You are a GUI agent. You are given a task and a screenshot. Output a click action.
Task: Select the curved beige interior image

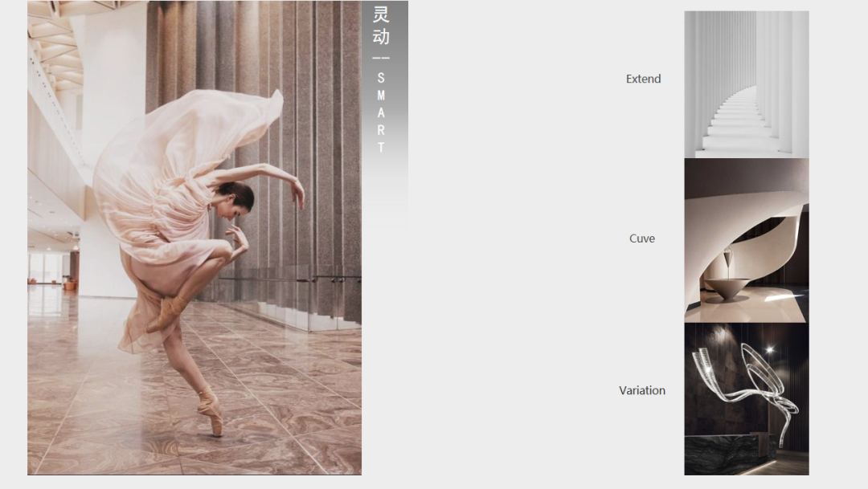(x=746, y=240)
